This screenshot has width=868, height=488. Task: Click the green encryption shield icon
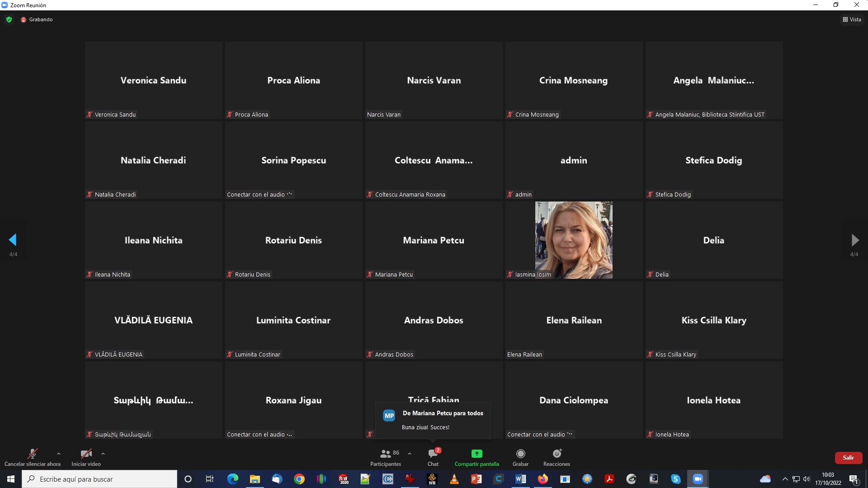coord(9,19)
